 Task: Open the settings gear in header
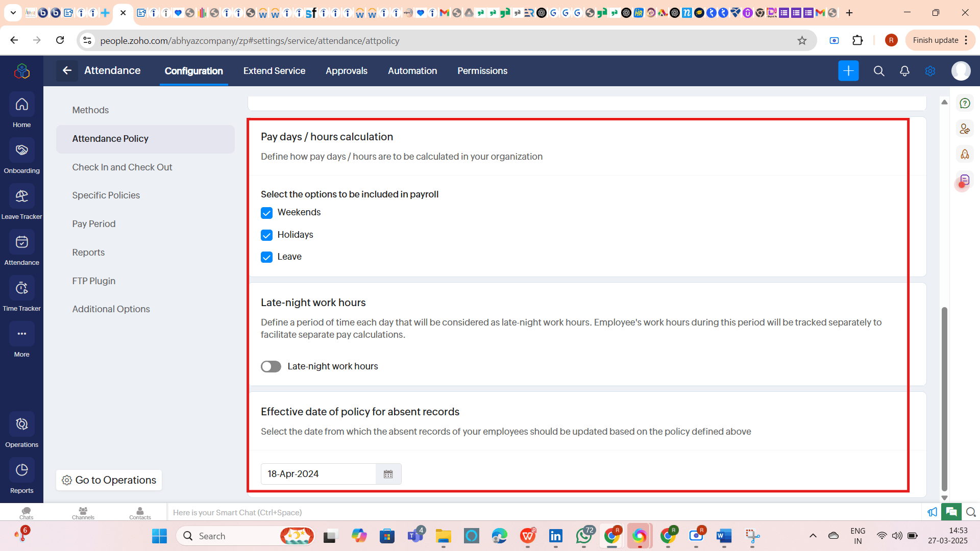point(930,71)
